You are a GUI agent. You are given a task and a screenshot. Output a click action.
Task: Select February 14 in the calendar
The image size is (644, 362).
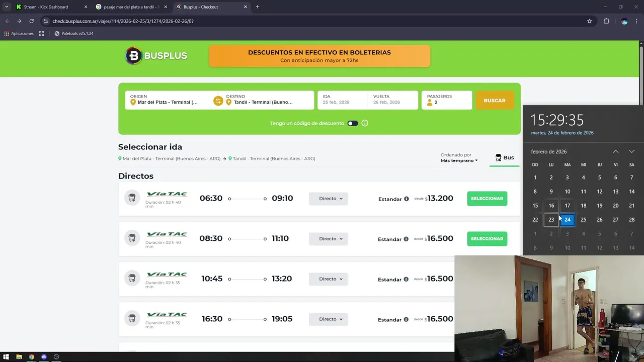point(631,192)
